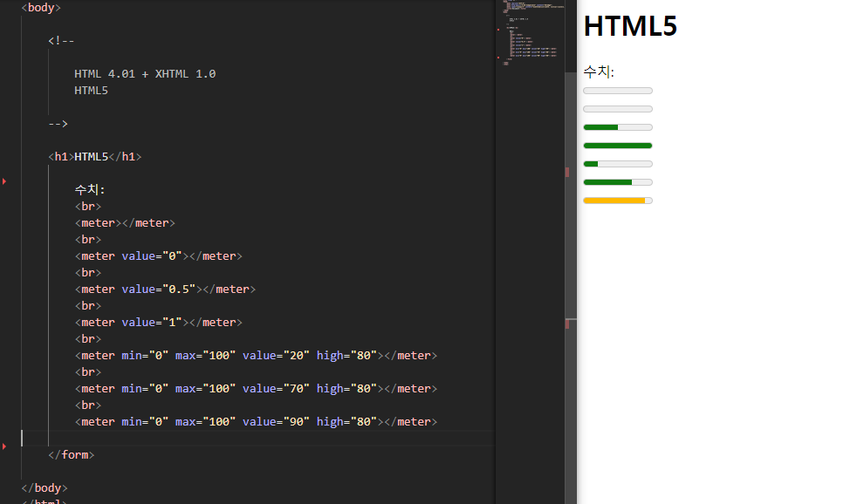Click the half-filled green meter bar
The width and height of the screenshot is (864, 504).
pyautogui.click(x=618, y=127)
